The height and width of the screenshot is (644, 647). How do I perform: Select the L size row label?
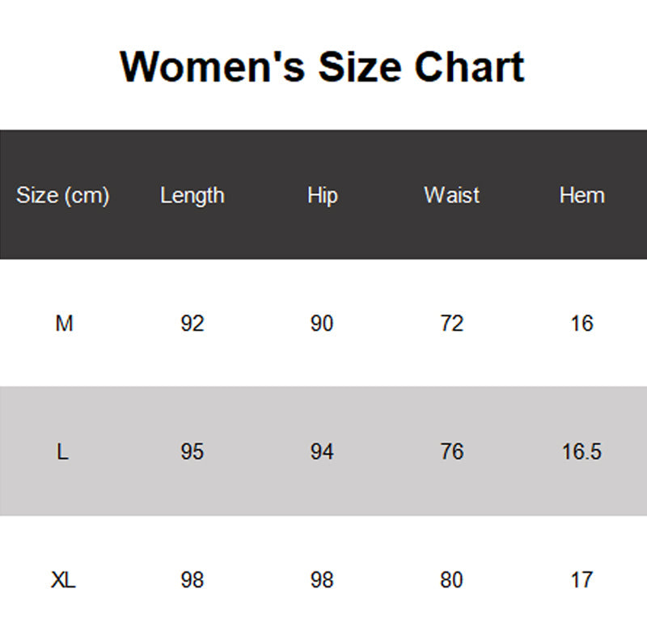coord(63,451)
